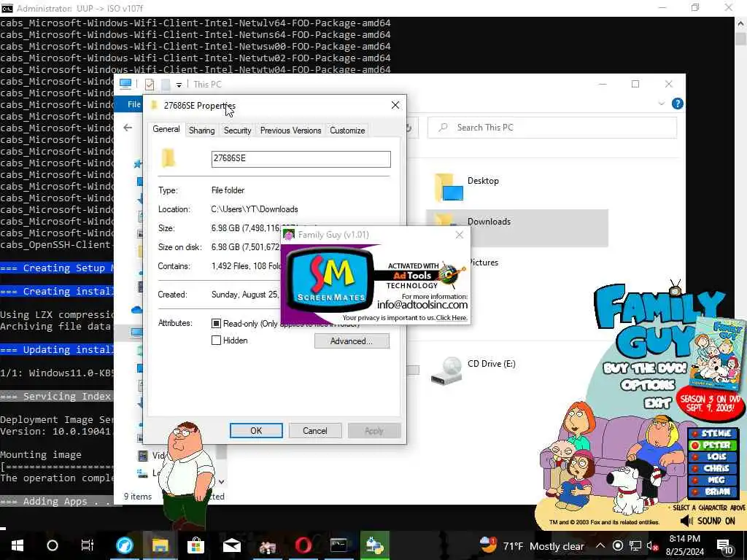Select Meg in the Family Guy character list

(x=712, y=480)
